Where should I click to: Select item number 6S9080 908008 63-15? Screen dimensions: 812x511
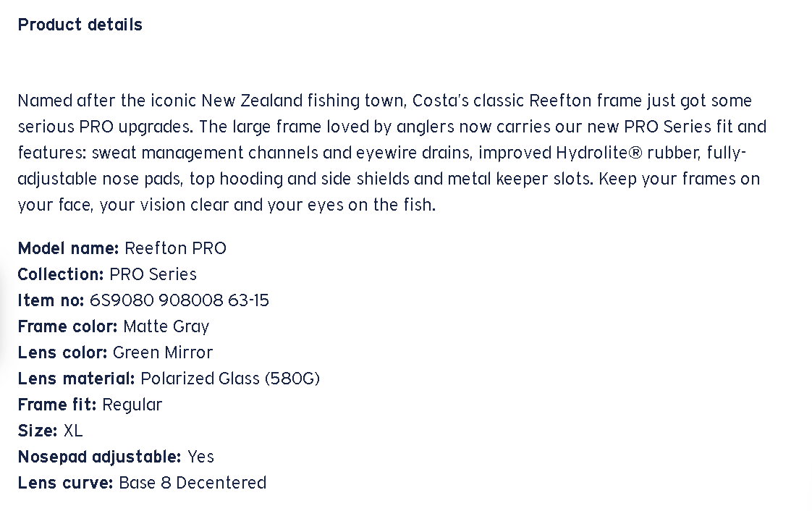(179, 300)
